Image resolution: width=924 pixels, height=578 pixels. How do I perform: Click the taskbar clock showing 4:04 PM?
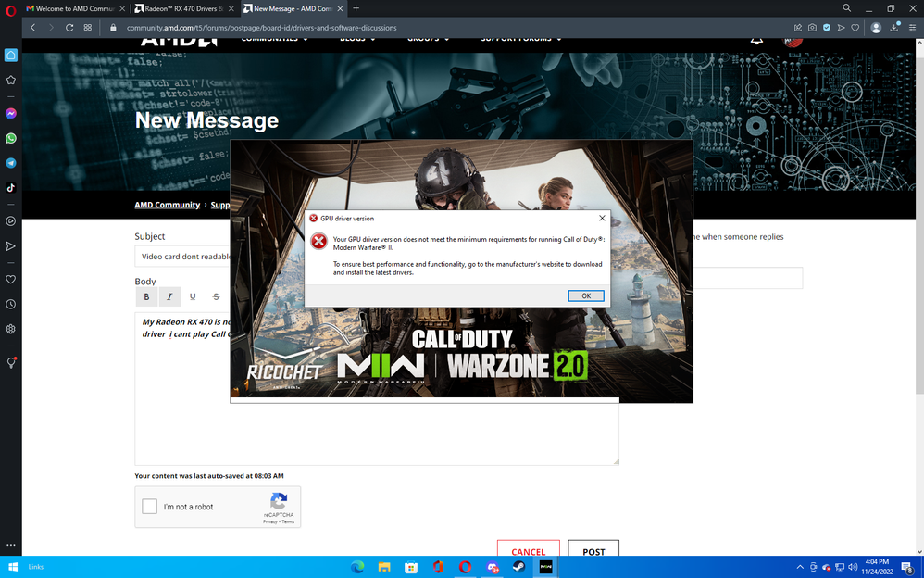(x=877, y=567)
